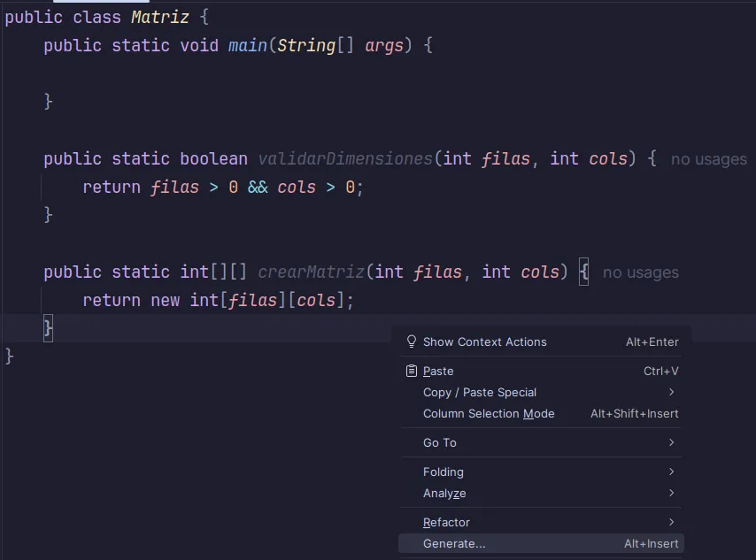This screenshot has height=560, width=756.
Task: Click the highlighted opening brace of crearMatriz
Action: [x=584, y=272]
